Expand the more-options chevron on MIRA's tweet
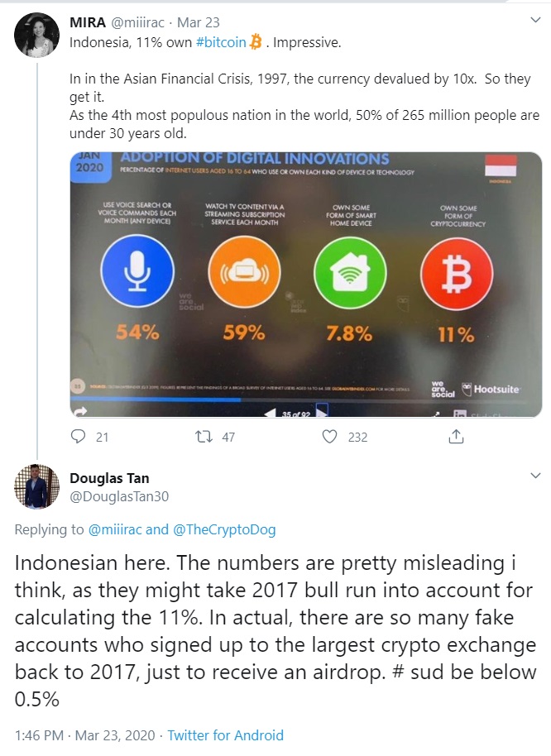 click(535, 20)
